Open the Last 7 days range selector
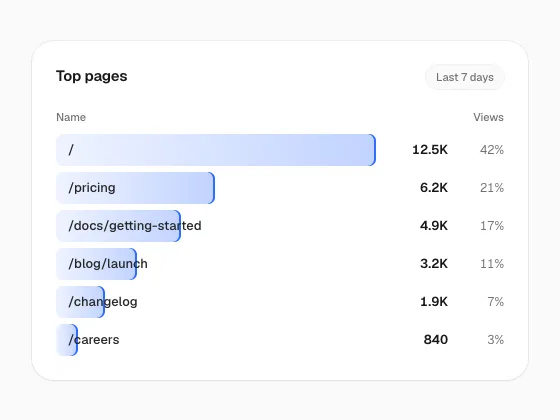The height and width of the screenshot is (420, 560). (x=465, y=77)
